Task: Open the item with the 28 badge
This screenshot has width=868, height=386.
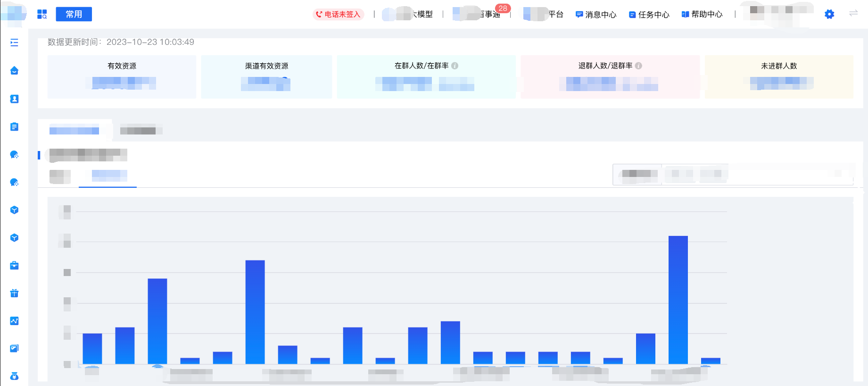Action: [x=481, y=14]
